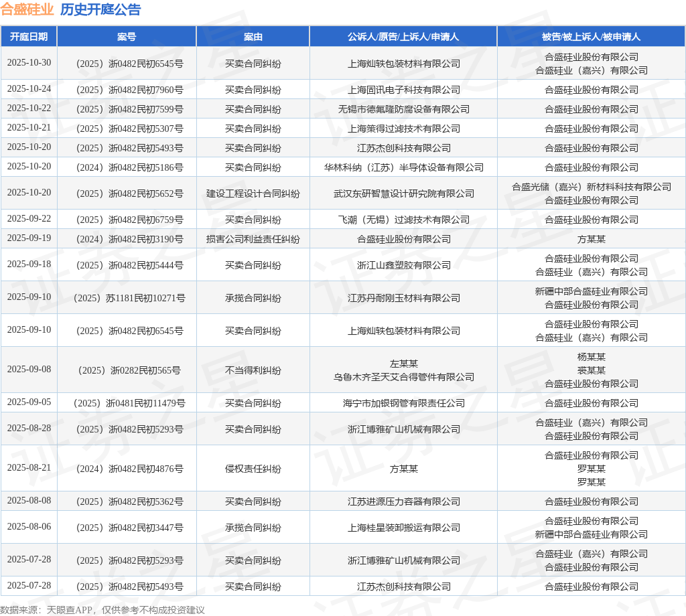The image size is (686, 616).
Task: Select case number (2025)浙0482民初7960号
Action: (129, 90)
